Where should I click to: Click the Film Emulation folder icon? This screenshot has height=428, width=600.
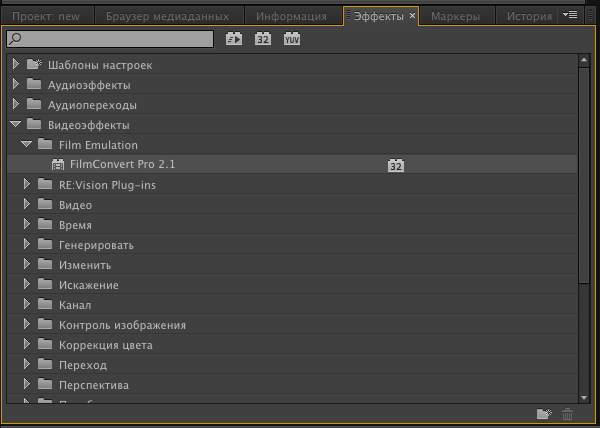click(x=45, y=145)
